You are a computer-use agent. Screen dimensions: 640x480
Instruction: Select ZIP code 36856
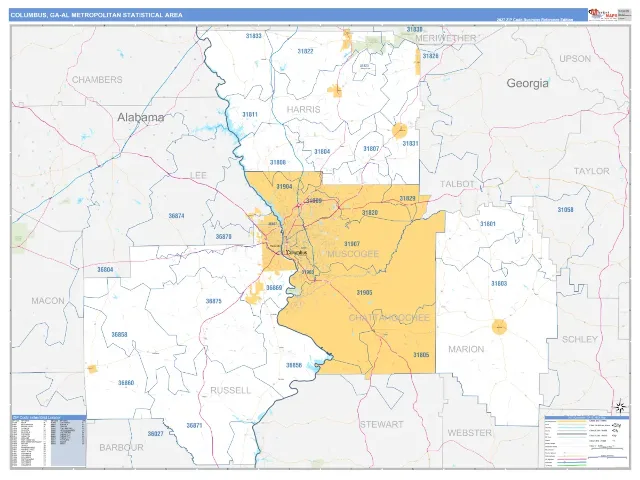294,365
